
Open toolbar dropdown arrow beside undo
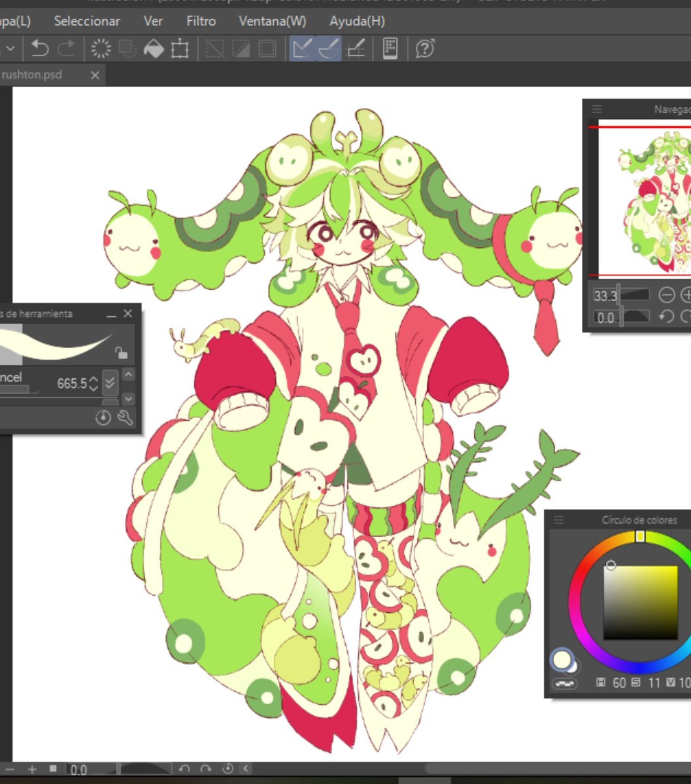click(11, 49)
